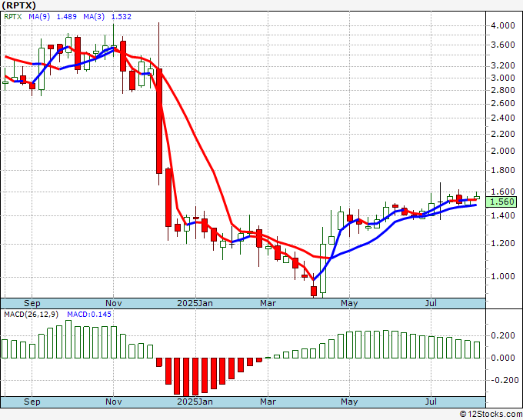The width and height of the screenshot is (523, 420).
Task: Click the 3.000 price axis label
Action: pos(503,78)
